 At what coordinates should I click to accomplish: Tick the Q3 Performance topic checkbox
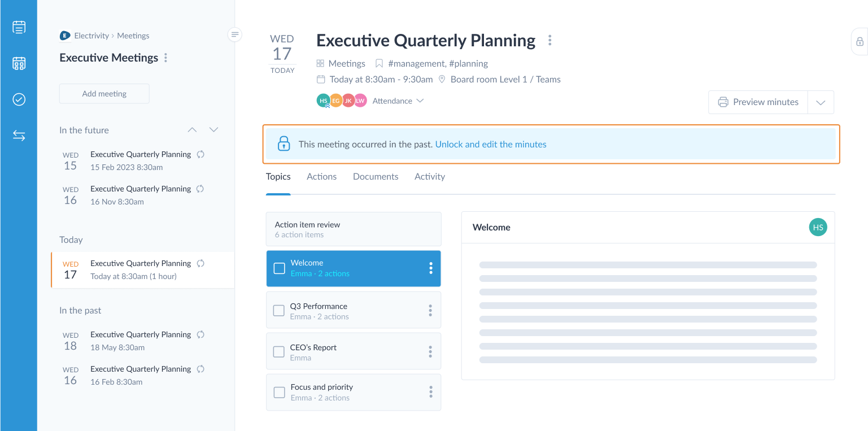(x=279, y=310)
